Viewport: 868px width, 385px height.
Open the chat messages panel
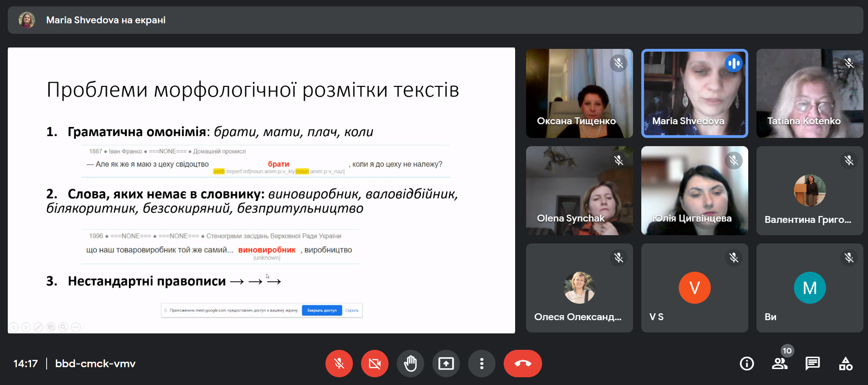pos(812,364)
